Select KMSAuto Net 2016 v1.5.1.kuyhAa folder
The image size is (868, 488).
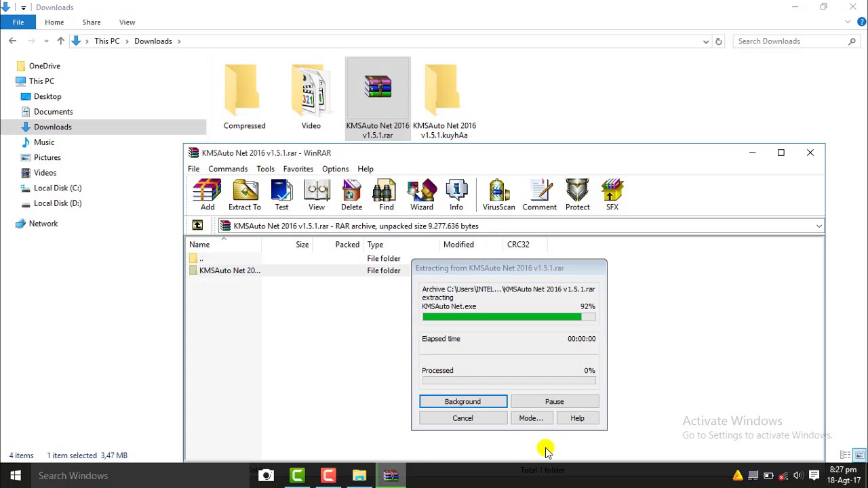pyautogui.click(x=444, y=101)
